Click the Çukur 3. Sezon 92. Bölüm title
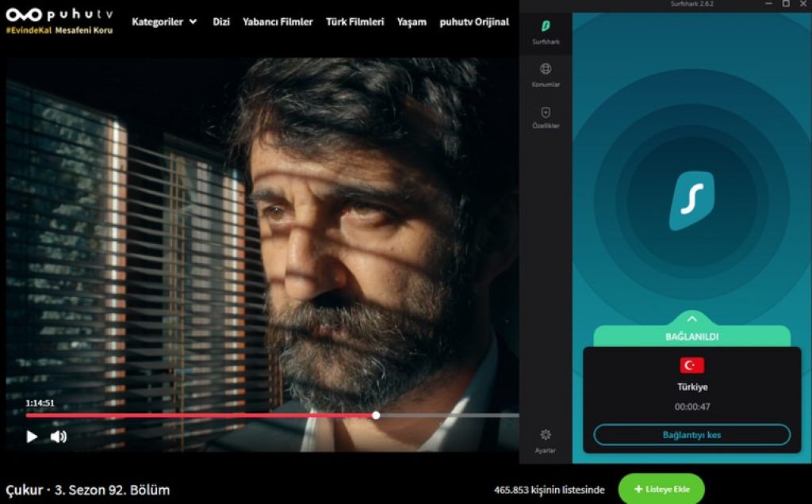 [x=87, y=490]
